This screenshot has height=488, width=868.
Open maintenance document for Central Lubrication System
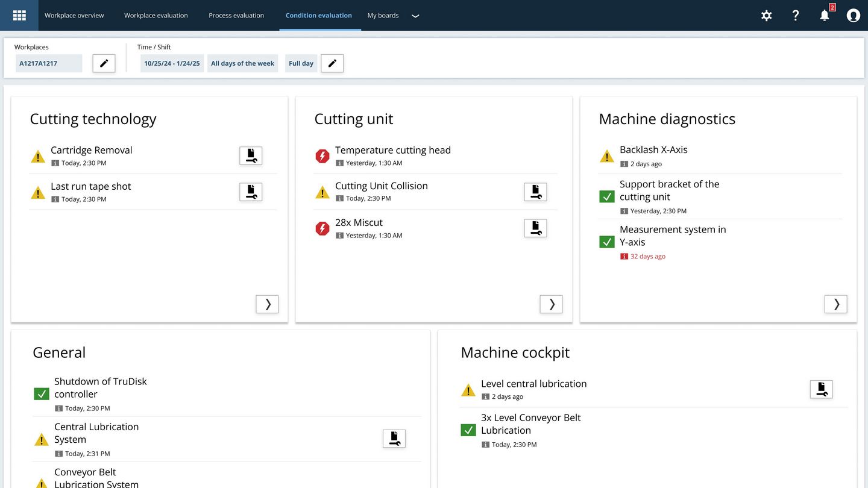click(394, 439)
